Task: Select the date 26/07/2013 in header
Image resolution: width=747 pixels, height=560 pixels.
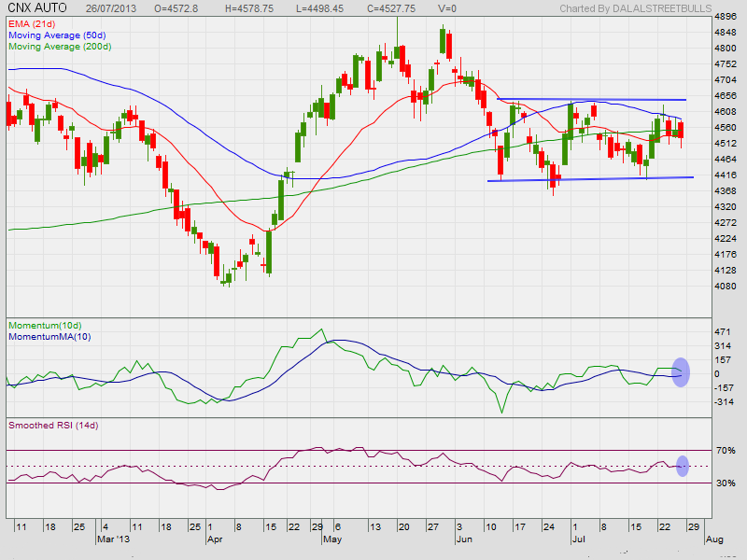Action: point(111,8)
